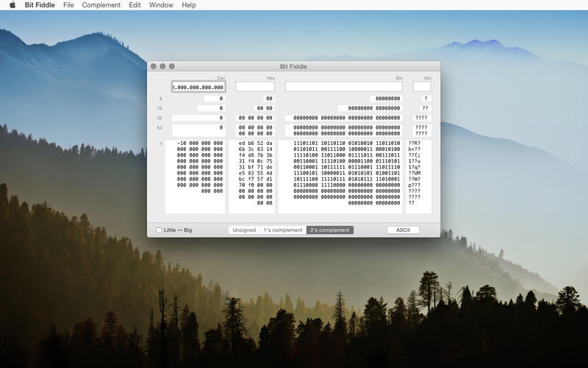Image resolution: width=588 pixels, height=368 pixels.
Task: Click the 32-bit binary field
Action: point(344,118)
